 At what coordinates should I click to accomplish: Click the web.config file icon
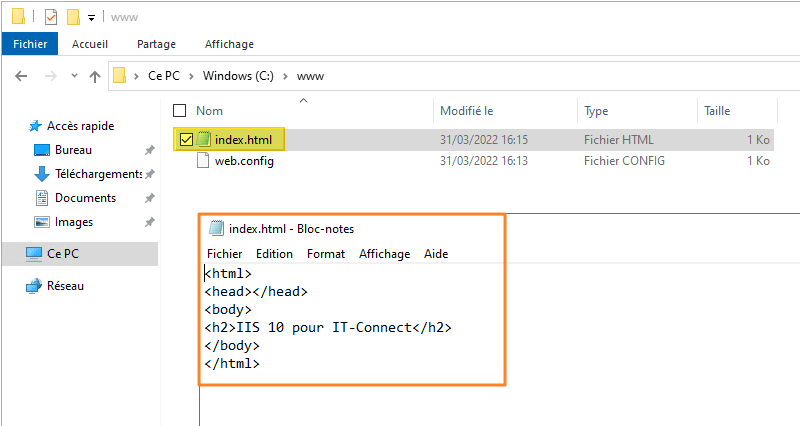coord(204,161)
